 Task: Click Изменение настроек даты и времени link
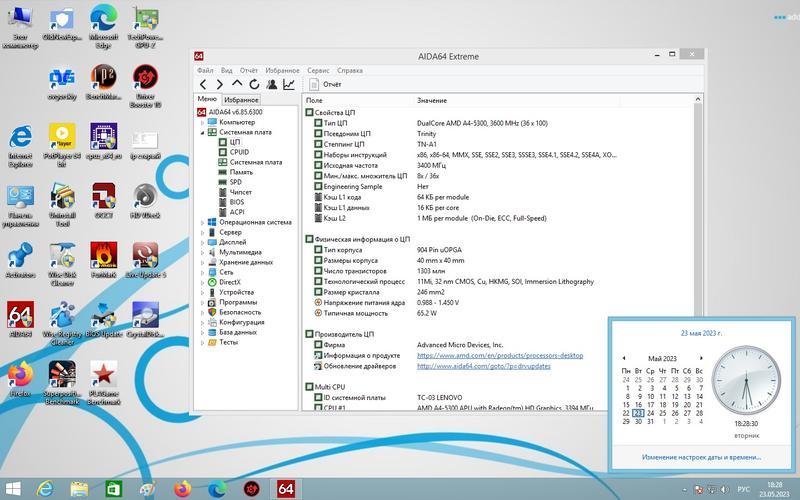pyautogui.click(x=700, y=457)
